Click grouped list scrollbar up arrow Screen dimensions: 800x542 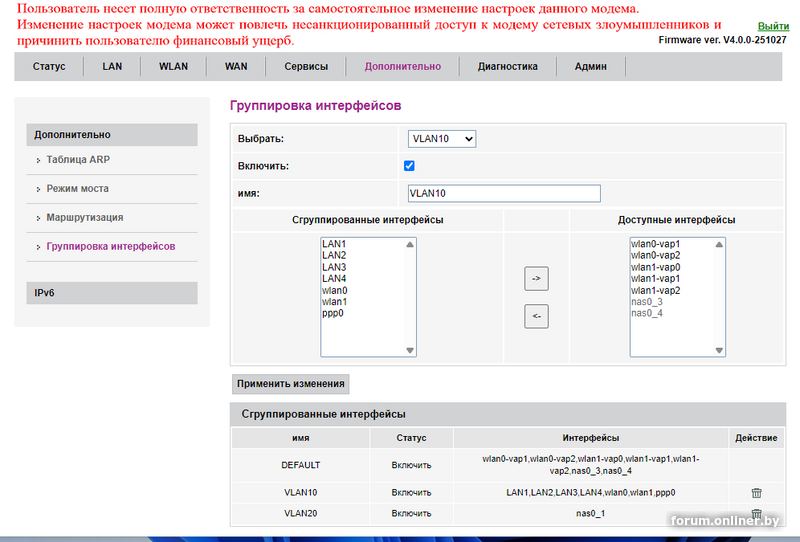tap(410, 244)
